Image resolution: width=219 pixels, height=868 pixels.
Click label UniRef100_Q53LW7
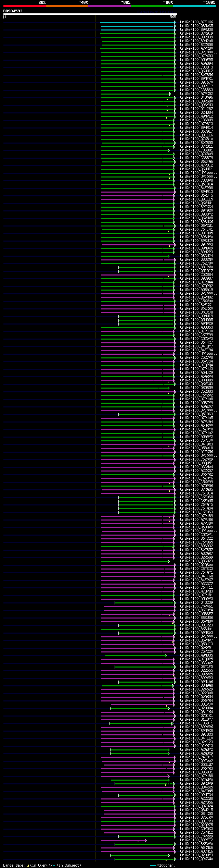click(196, 765)
